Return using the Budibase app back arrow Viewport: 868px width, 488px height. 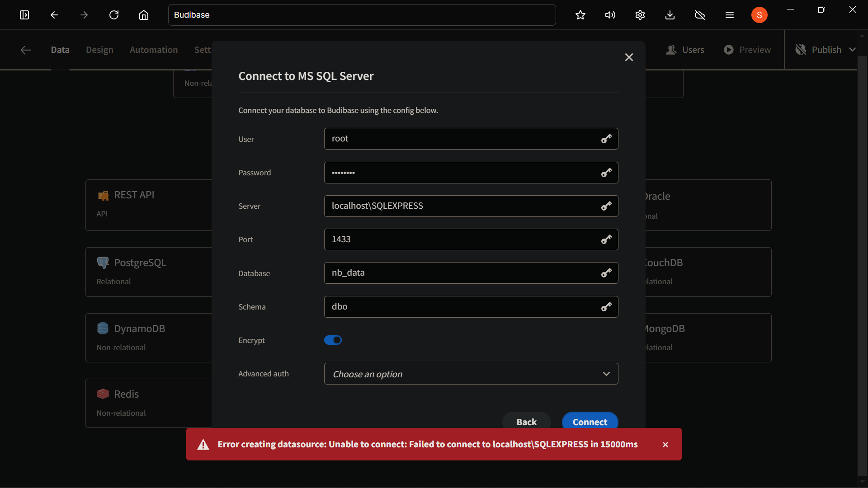pyautogui.click(x=26, y=50)
